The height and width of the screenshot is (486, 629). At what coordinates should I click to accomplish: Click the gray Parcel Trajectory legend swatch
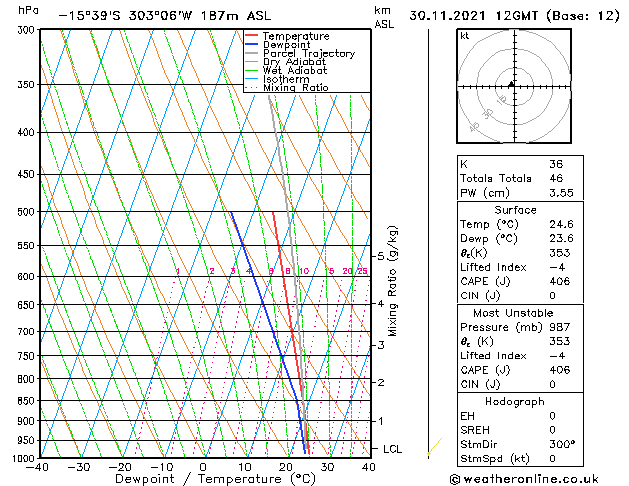[x=252, y=53]
